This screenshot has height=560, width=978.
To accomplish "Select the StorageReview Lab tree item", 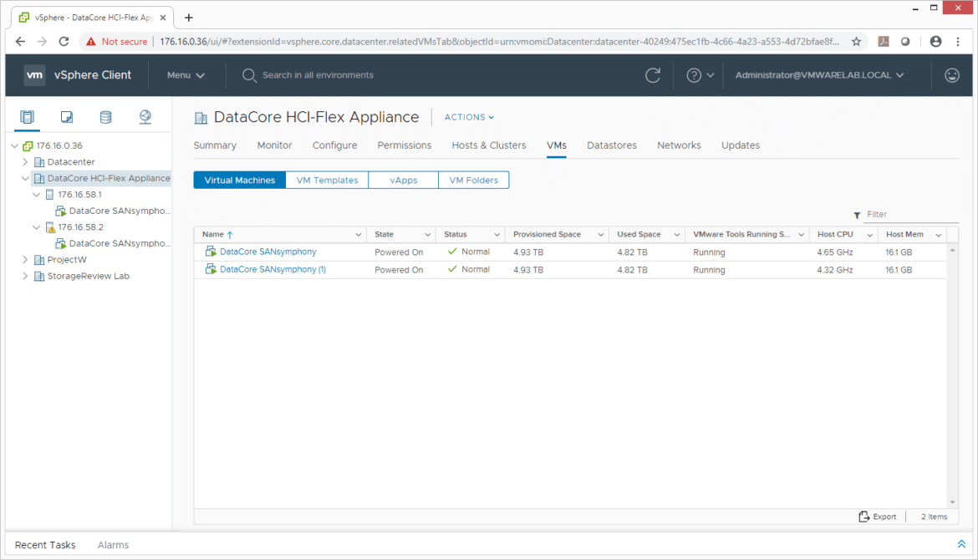I will [88, 276].
